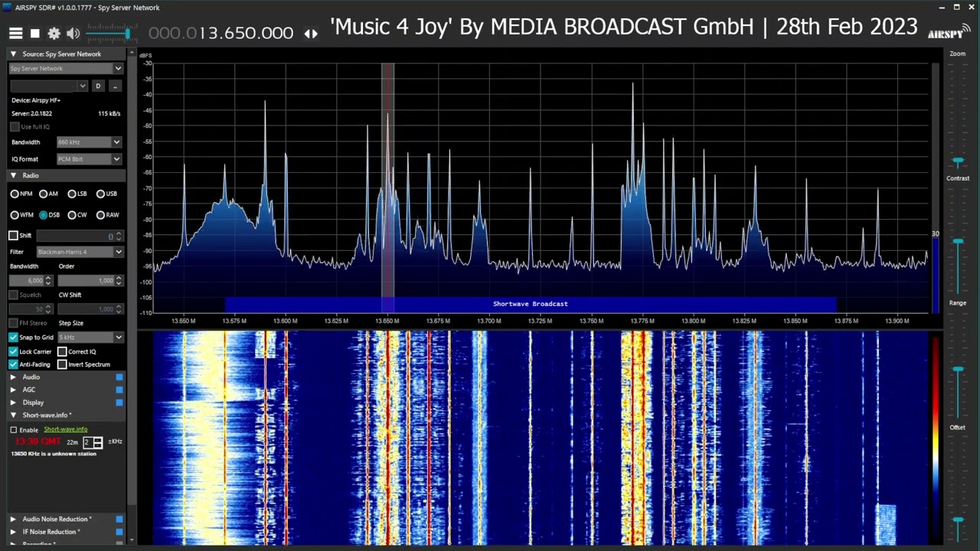Collapse the Short-wave.info panel
This screenshot has width=980, height=551.
tap(13, 415)
